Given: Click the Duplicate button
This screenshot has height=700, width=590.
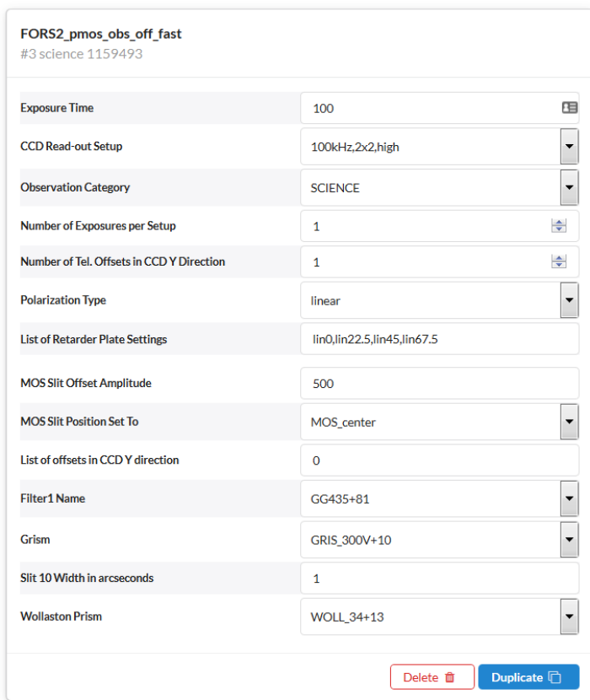Looking at the screenshot, I should click(x=528, y=677).
